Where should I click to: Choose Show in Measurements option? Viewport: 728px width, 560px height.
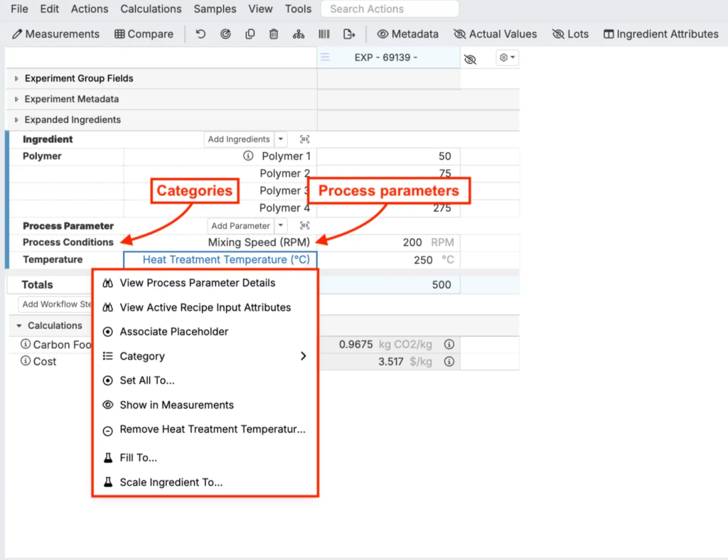coord(205,405)
